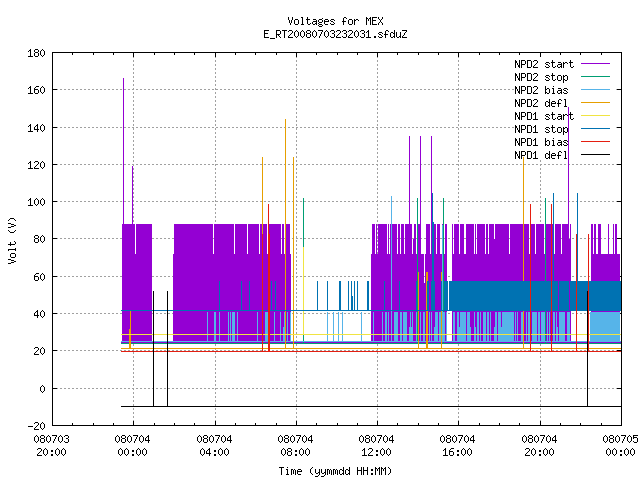
Task: Click the yellow NPD1 start legend line
Action: 595,116
